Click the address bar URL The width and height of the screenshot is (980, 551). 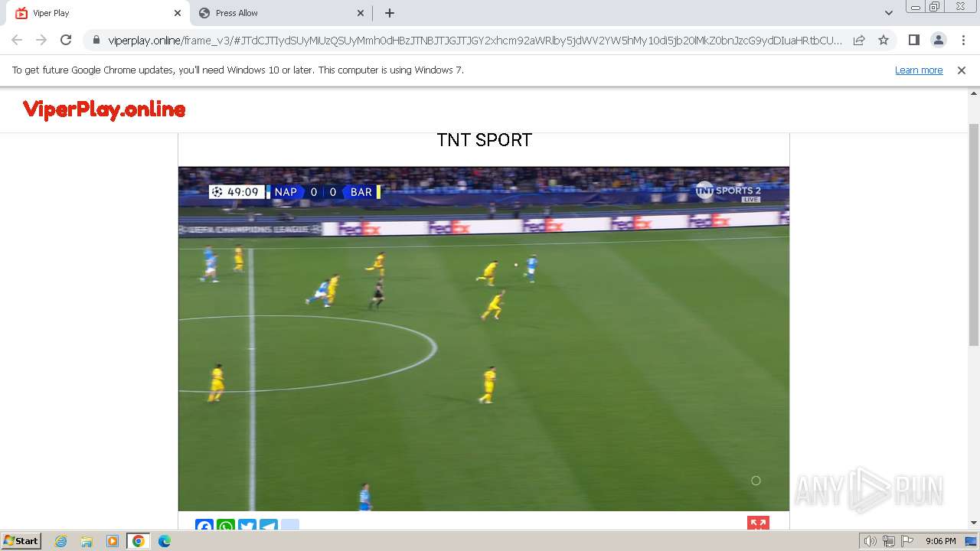pos(475,40)
